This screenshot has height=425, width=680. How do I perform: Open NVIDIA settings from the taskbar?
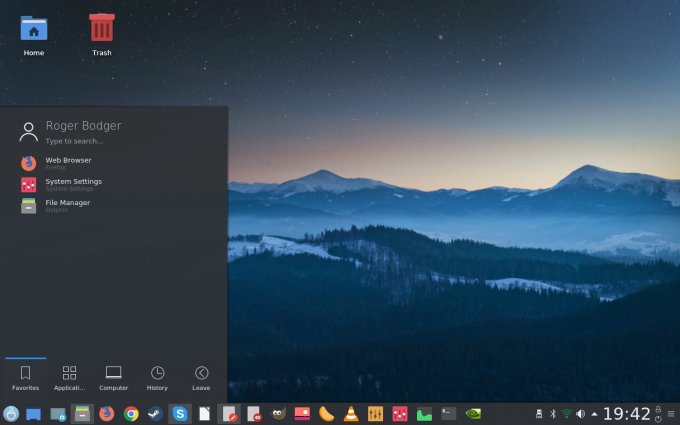[473, 413]
